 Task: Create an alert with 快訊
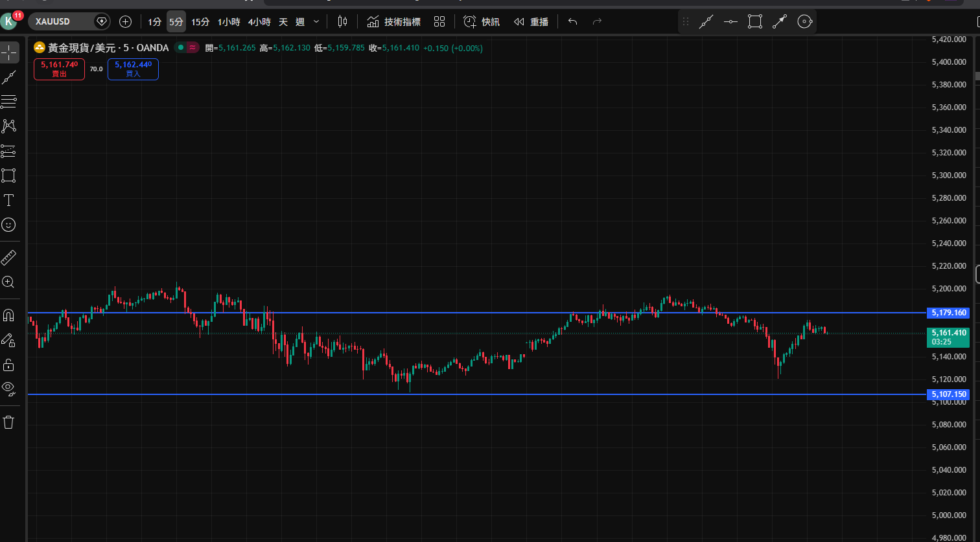coord(482,22)
